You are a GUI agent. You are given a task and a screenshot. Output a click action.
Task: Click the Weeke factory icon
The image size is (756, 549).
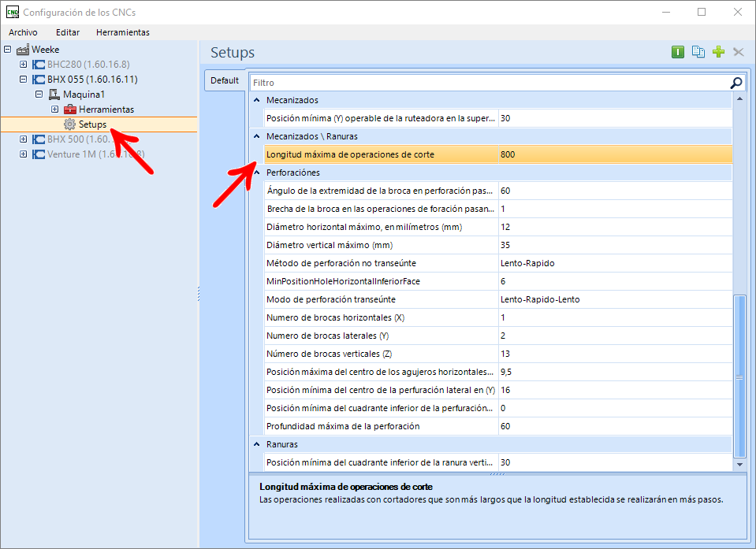coord(23,50)
